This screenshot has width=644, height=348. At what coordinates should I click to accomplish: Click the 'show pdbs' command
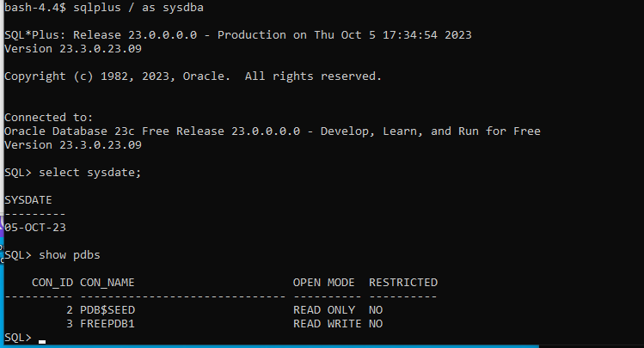tap(70, 255)
